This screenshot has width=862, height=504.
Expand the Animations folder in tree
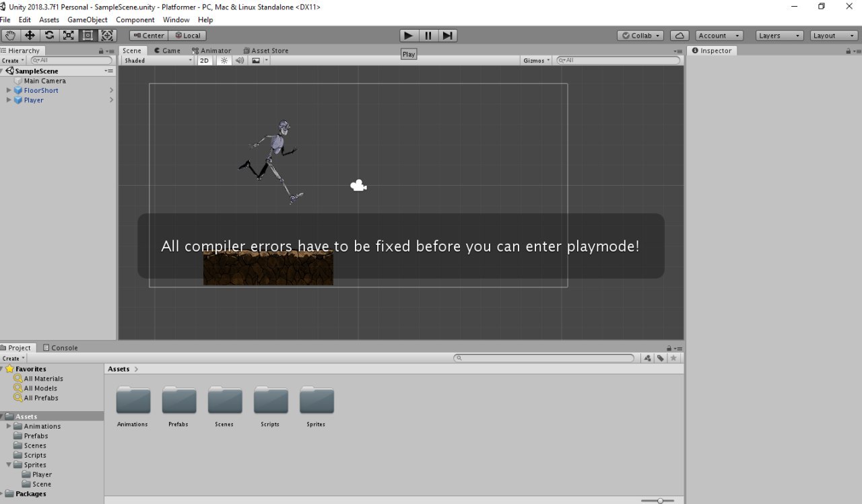(x=9, y=426)
